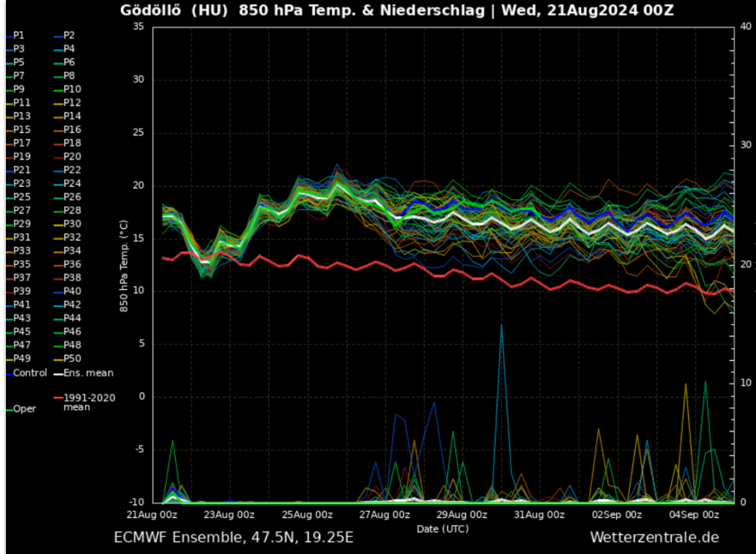Screen dimensions: 756x554
Task: Click the red 1991-2020 mean legend swatch
Action: (x=57, y=398)
